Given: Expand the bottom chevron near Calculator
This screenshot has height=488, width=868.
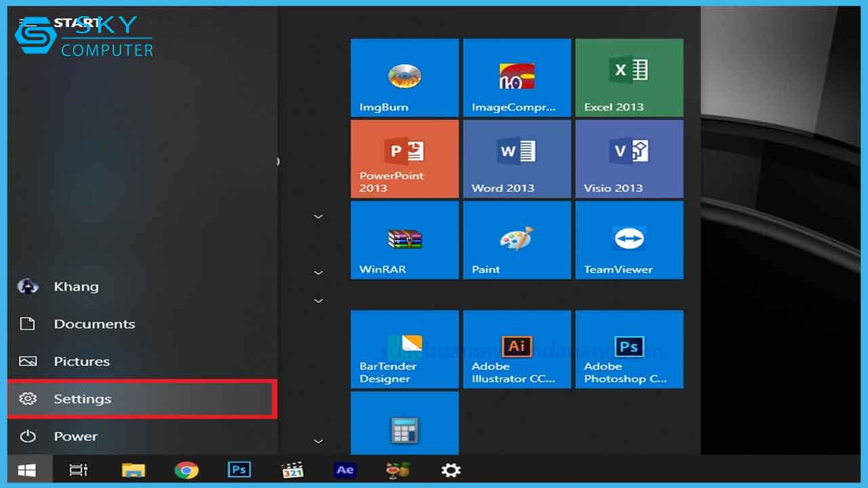Looking at the screenshot, I should click(318, 441).
